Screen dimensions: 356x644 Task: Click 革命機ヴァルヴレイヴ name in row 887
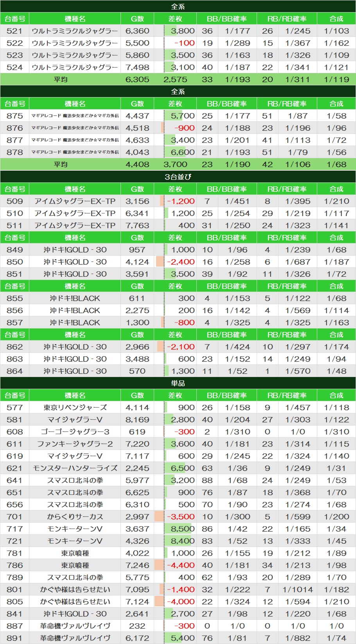[x=75, y=626]
